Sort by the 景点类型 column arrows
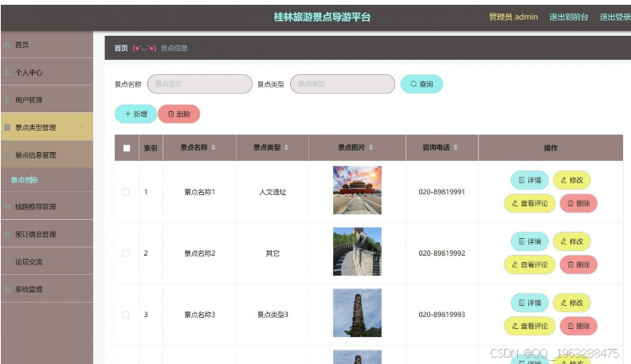The width and height of the screenshot is (631, 364). coord(286,147)
